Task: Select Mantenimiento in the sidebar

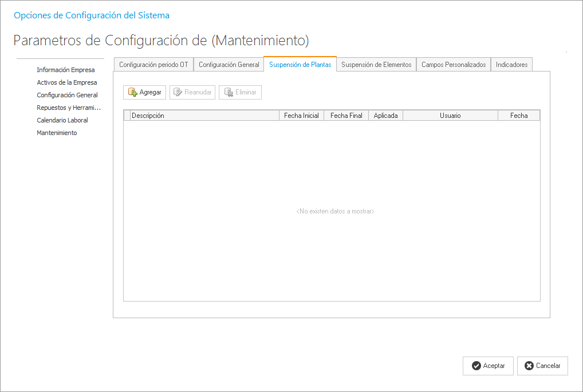Action: [x=57, y=133]
